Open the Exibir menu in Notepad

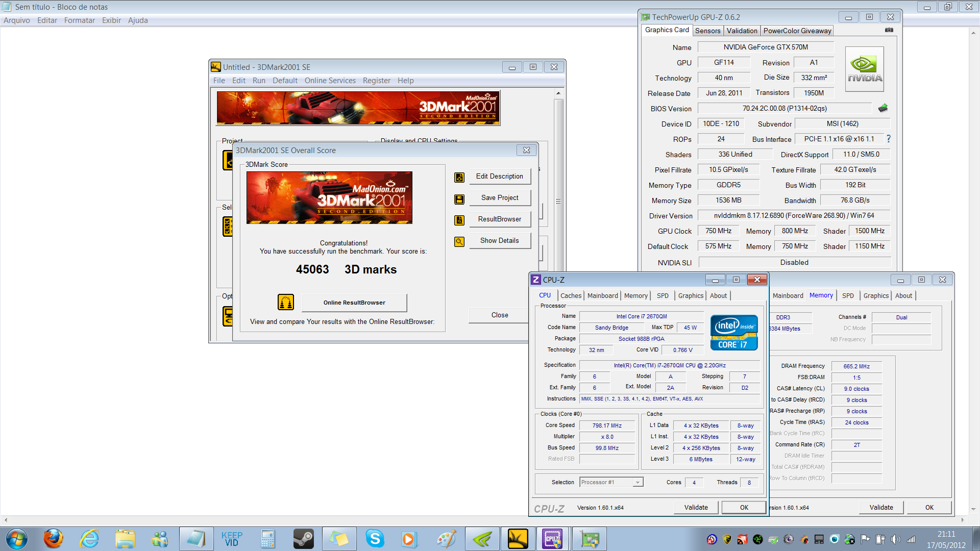(111, 20)
